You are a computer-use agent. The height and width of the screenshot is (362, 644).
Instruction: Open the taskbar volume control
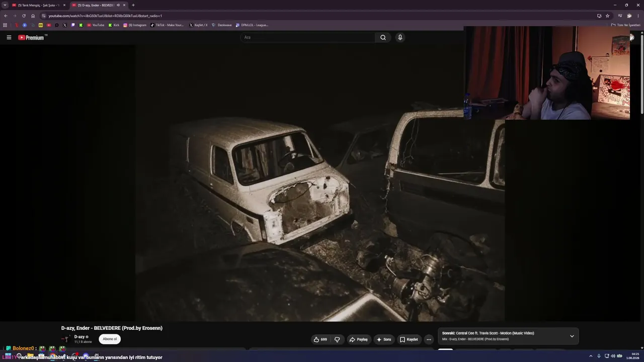click(x=613, y=356)
